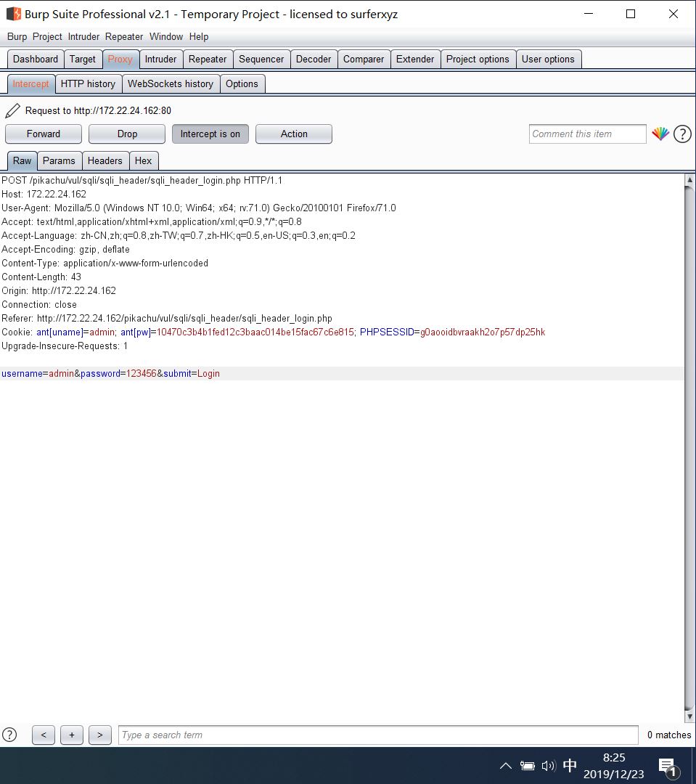Switch to the Decoder tab

click(x=314, y=59)
